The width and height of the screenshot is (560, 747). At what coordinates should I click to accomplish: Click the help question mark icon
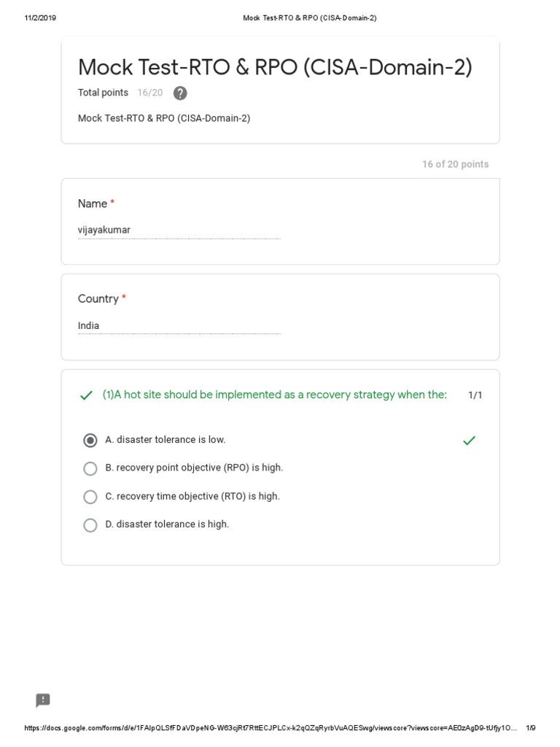point(180,93)
